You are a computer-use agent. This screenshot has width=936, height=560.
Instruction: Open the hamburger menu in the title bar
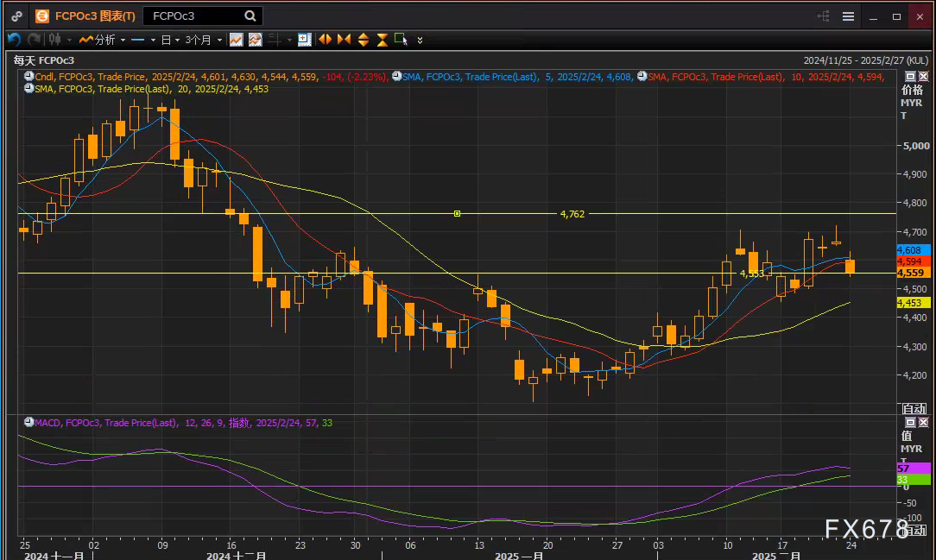(x=849, y=16)
